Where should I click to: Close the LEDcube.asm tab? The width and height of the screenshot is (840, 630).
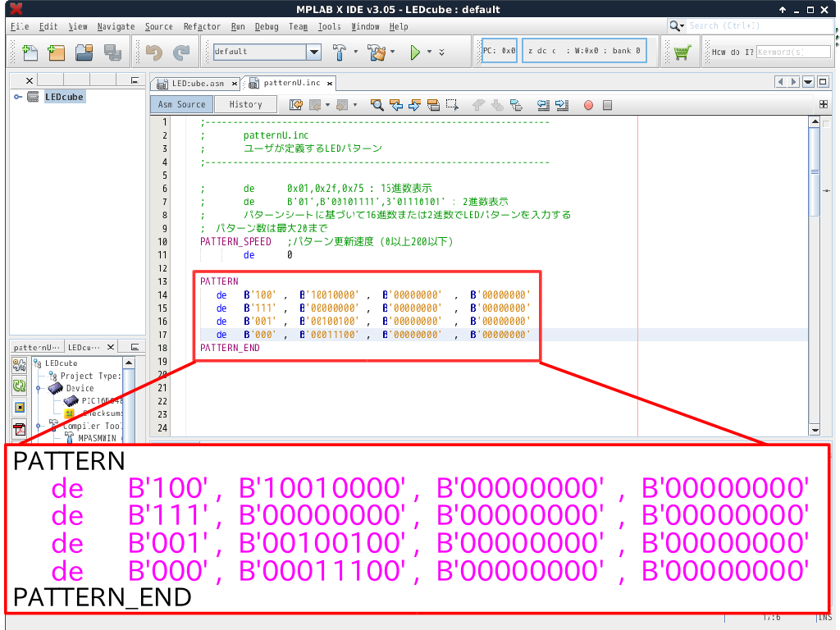pyautogui.click(x=234, y=84)
